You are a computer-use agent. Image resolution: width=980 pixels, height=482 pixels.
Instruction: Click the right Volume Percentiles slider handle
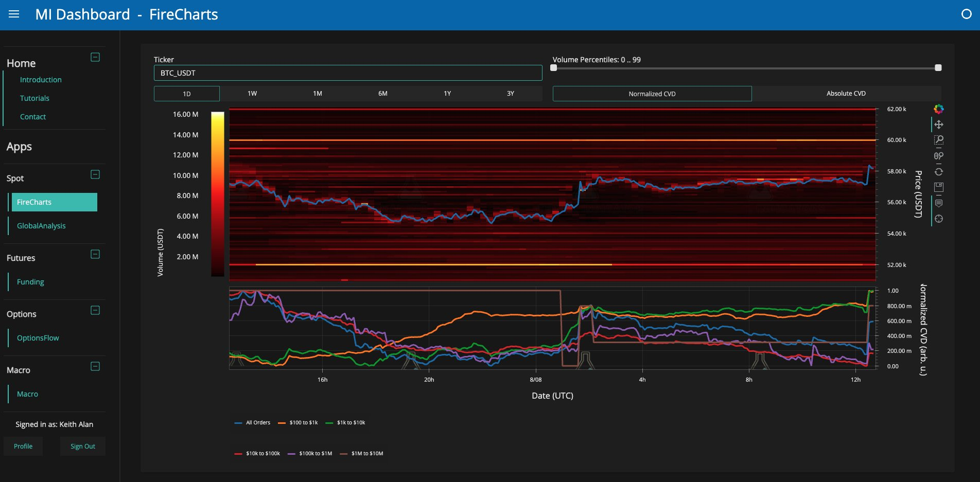[x=938, y=68]
